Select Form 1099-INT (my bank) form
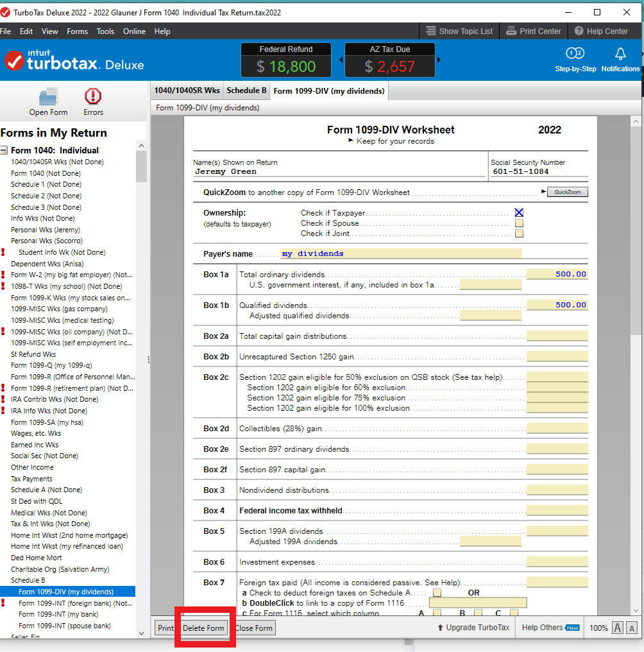This screenshot has width=644, height=652. tap(58, 614)
